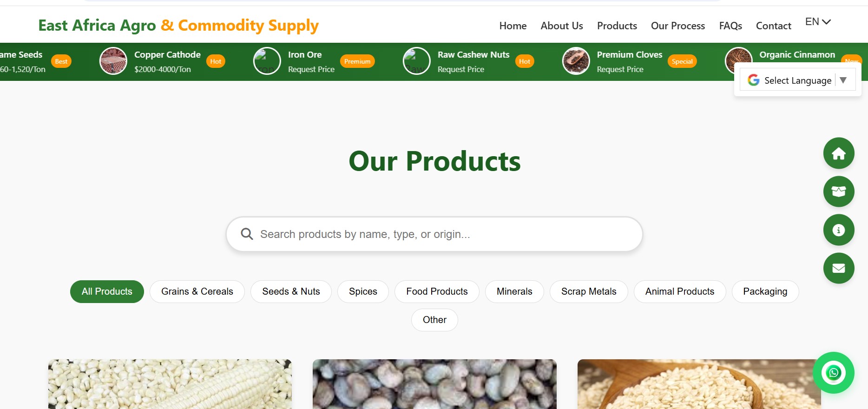Focus the product search input field

point(434,234)
